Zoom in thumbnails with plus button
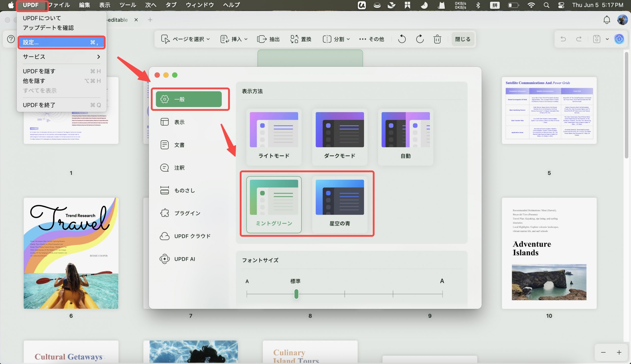Screen dimensions: 631x364 pyautogui.click(x=619, y=352)
